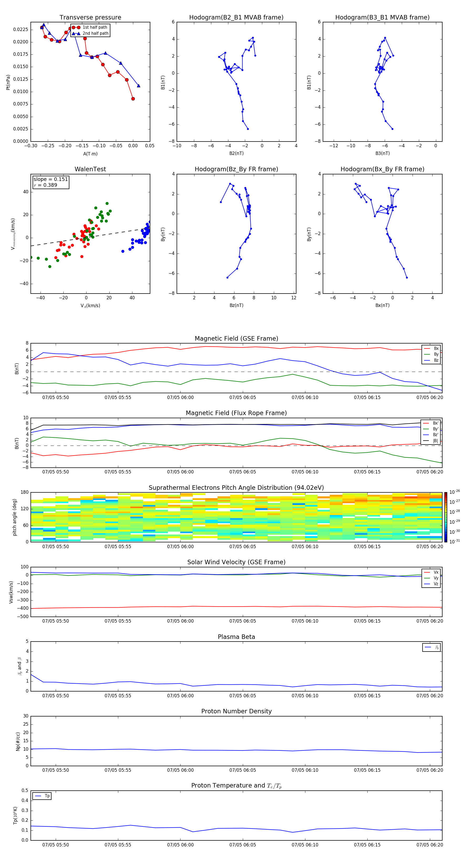Click the 'Magnetic Field (Flux Rope Frame)' title
This screenshot has width=473, height=868.
click(x=236, y=413)
